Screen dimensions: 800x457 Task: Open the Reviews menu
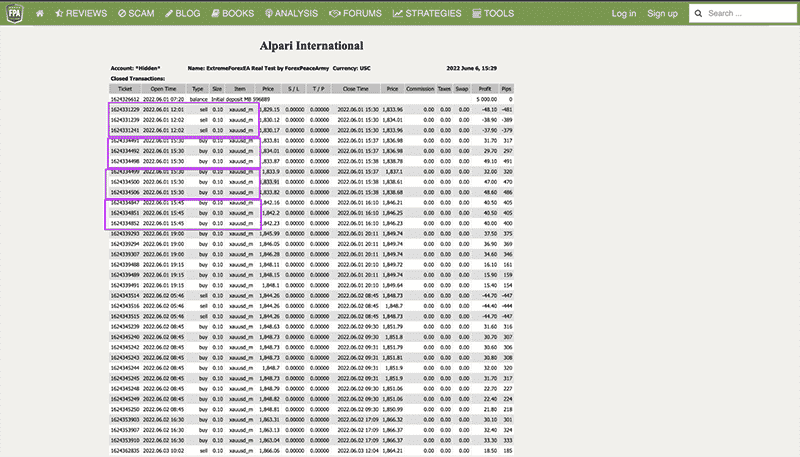point(81,13)
